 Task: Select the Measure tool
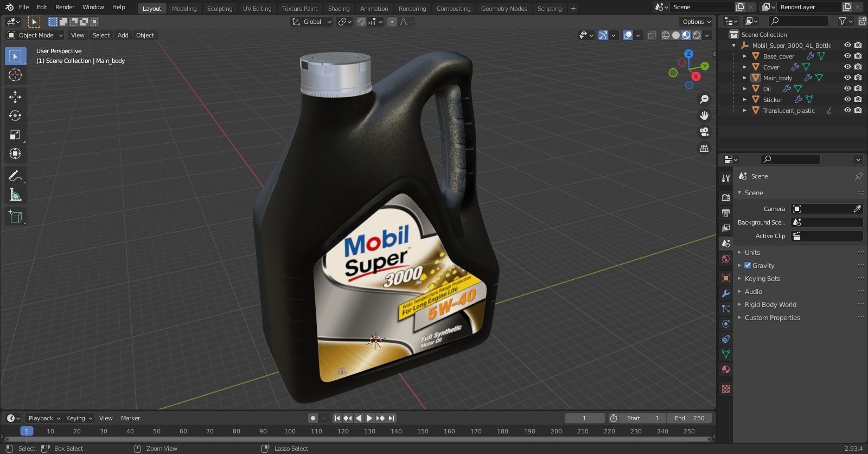tap(15, 195)
